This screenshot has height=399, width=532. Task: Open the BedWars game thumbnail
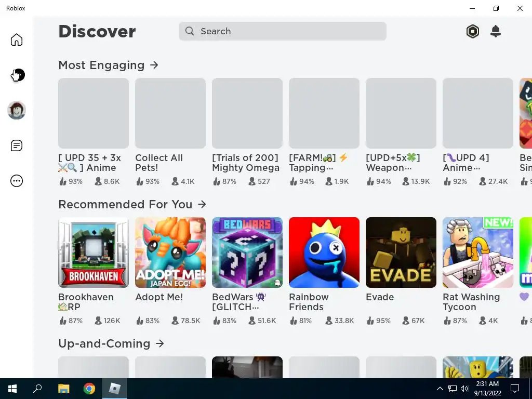coord(247,252)
